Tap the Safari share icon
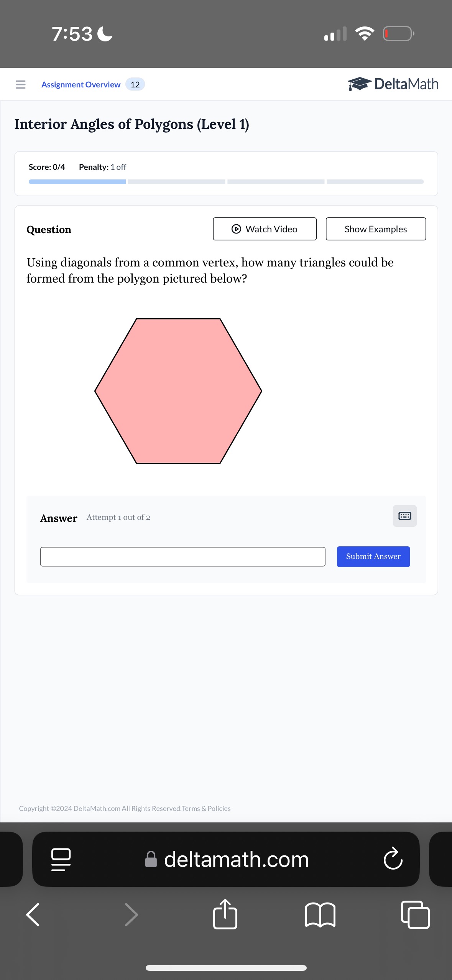The width and height of the screenshot is (452, 980). click(225, 914)
